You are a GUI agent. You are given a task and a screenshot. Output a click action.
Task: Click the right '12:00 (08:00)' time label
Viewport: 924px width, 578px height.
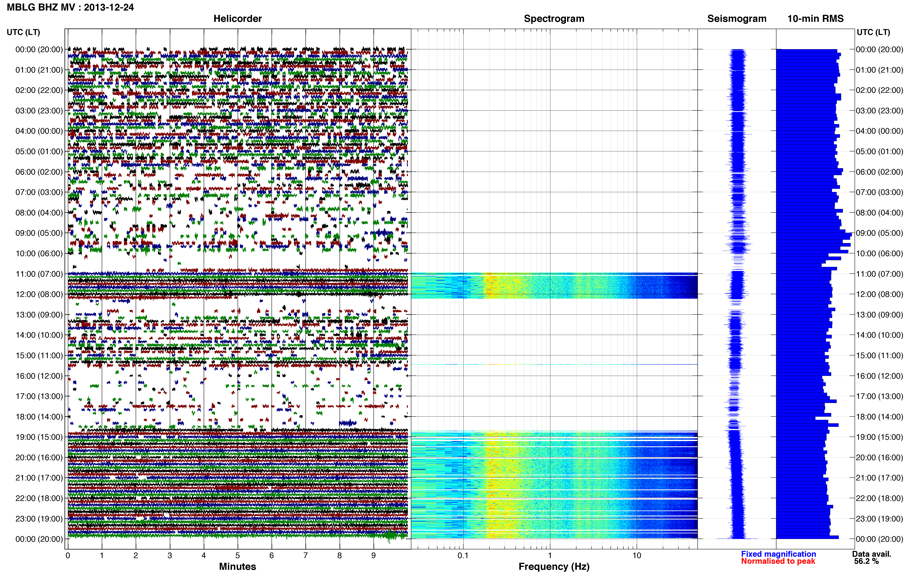click(879, 294)
